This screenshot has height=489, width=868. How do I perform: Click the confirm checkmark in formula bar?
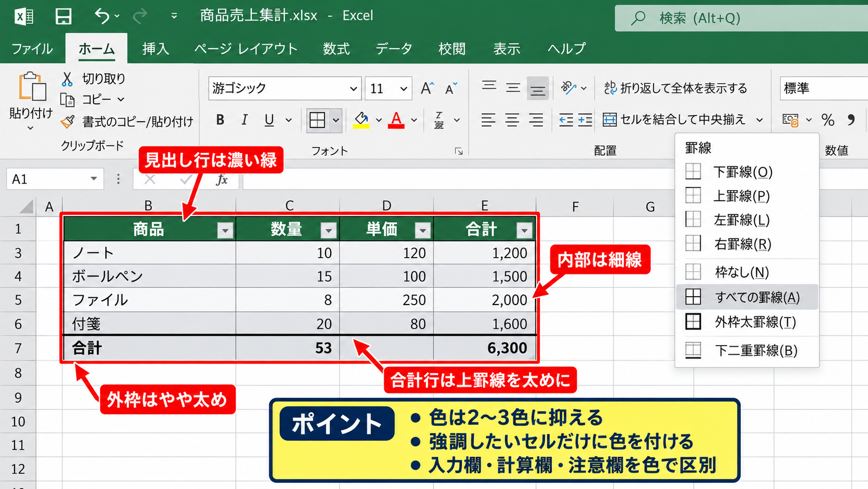[x=185, y=179]
